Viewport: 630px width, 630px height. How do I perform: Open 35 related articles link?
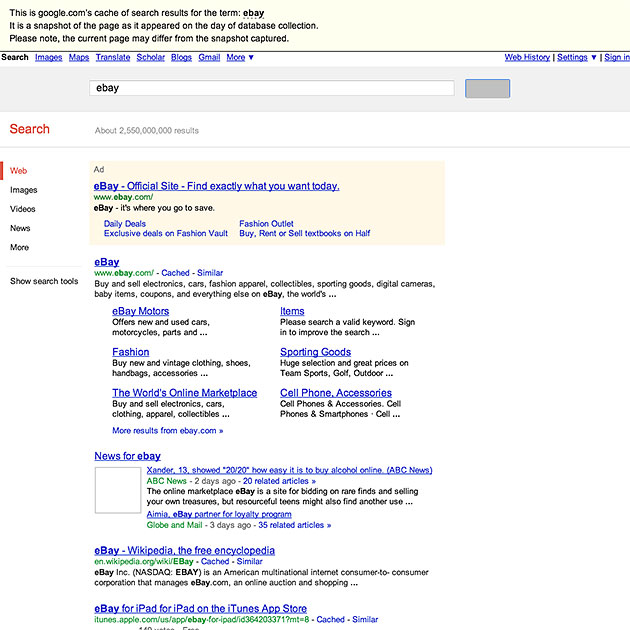pos(295,525)
